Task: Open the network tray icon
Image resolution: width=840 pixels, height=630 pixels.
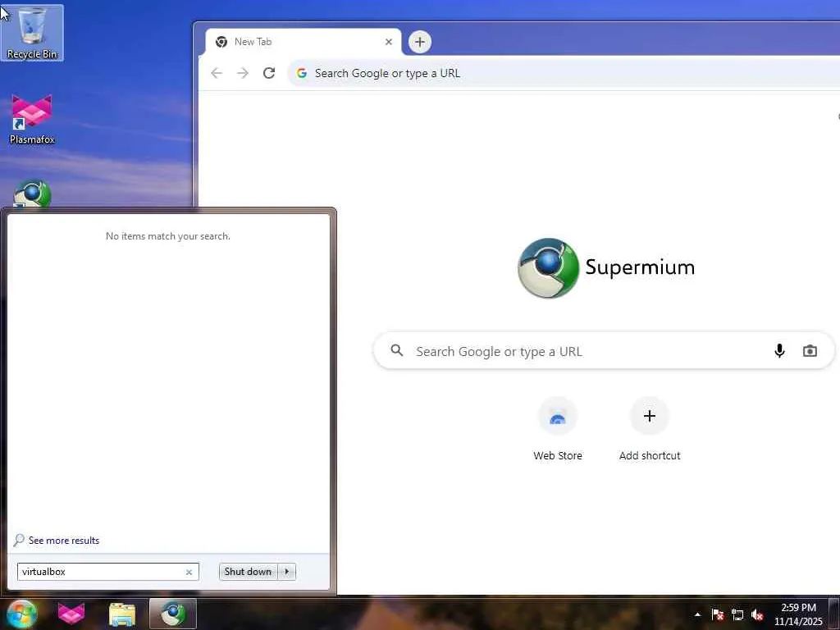Action: pyautogui.click(x=737, y=614)
